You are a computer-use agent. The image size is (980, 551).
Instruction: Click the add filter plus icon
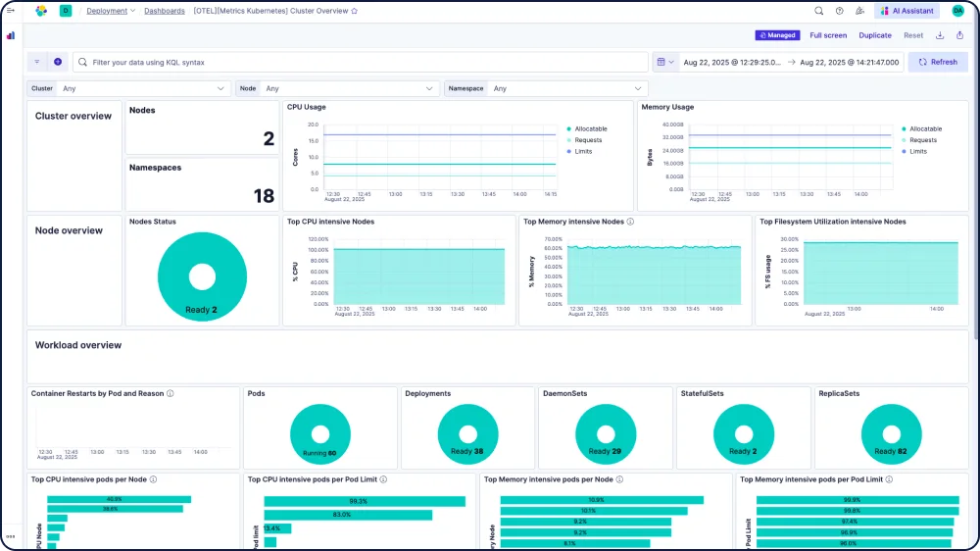[58, 62]
